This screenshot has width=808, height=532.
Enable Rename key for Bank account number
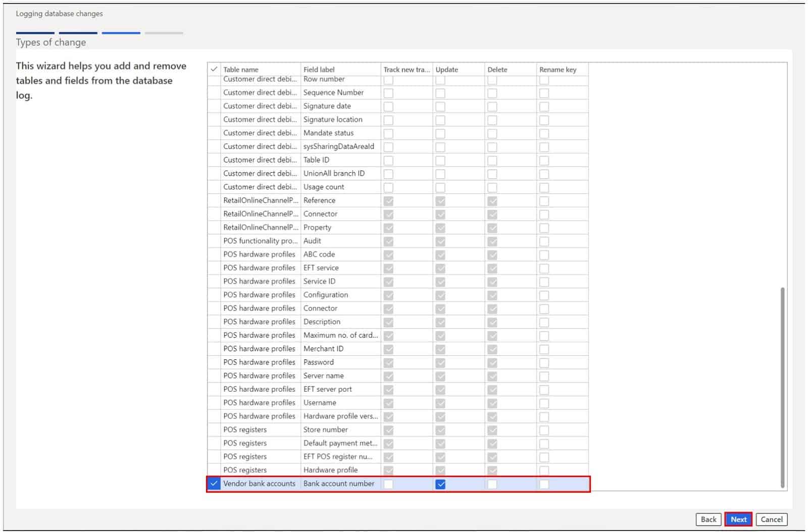click(x=544, y=485)
